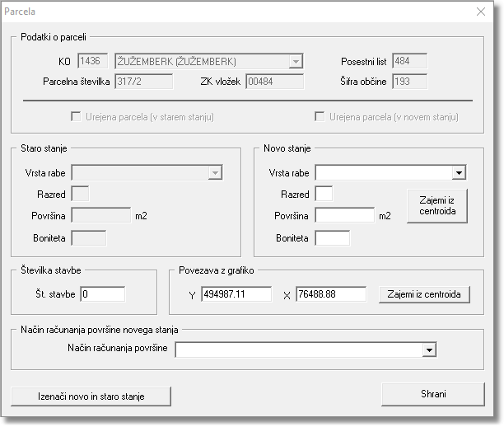The image size is (504, 427).
Task: Open the KO ŽUŽEMBERK dropdown
Action: [296, 62]
